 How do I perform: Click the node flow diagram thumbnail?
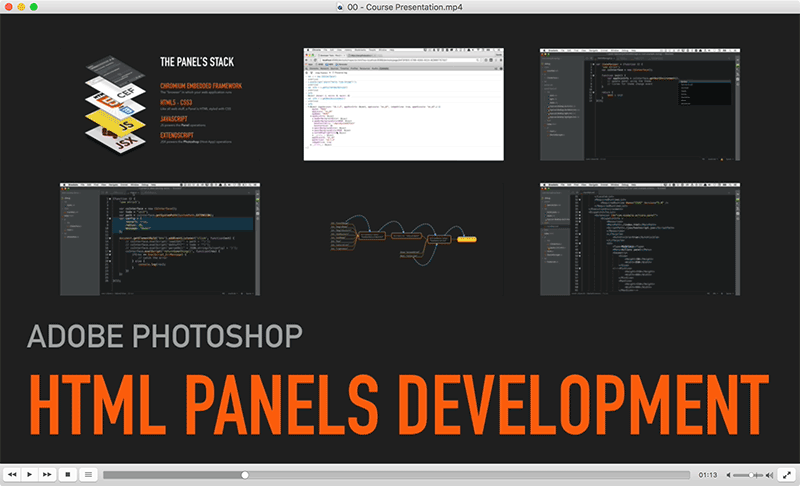[404, 239]
